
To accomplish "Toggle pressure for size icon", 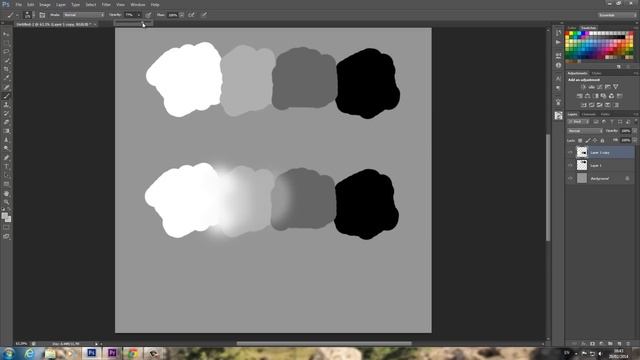I will tap(204, 15).
